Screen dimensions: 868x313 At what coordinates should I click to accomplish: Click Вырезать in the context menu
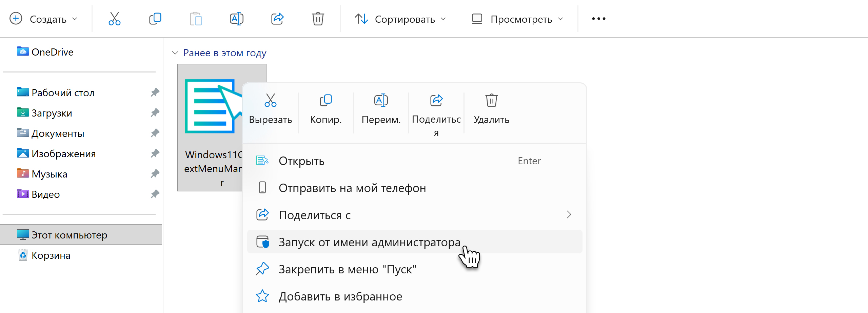271,110
